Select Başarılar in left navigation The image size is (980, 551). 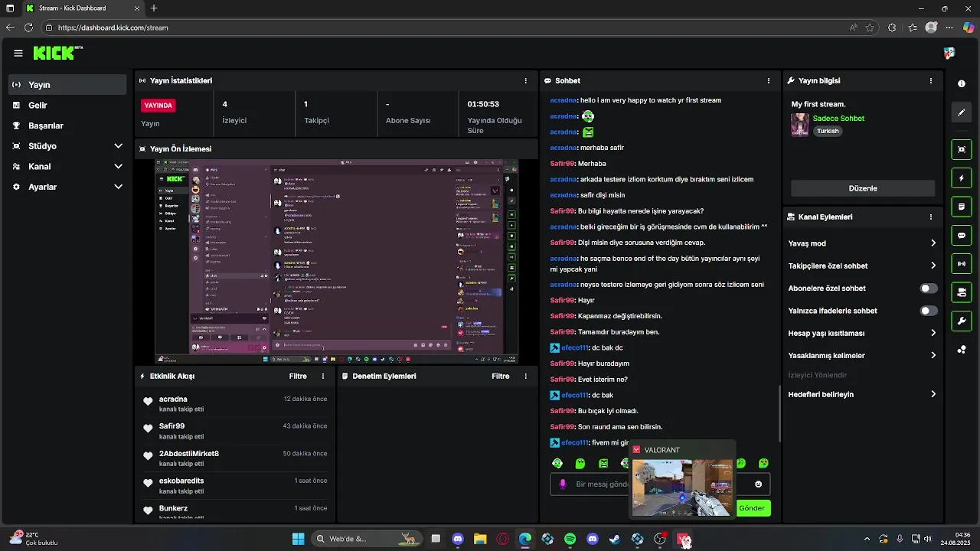(67, 126)
